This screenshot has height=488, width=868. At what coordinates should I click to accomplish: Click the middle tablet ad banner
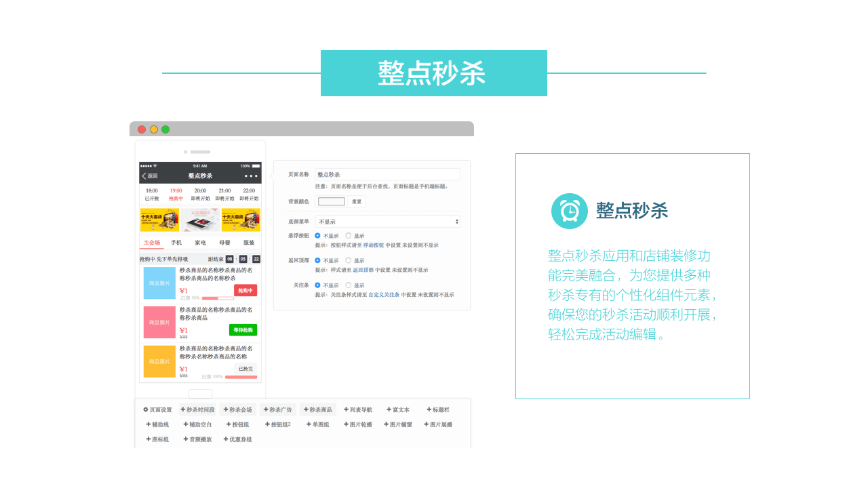[x=201, y=220]
